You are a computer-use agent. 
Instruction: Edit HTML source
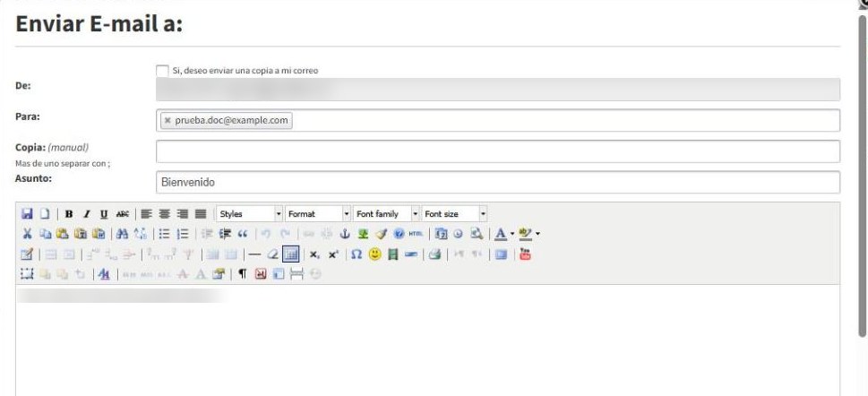tap(416, 234)
